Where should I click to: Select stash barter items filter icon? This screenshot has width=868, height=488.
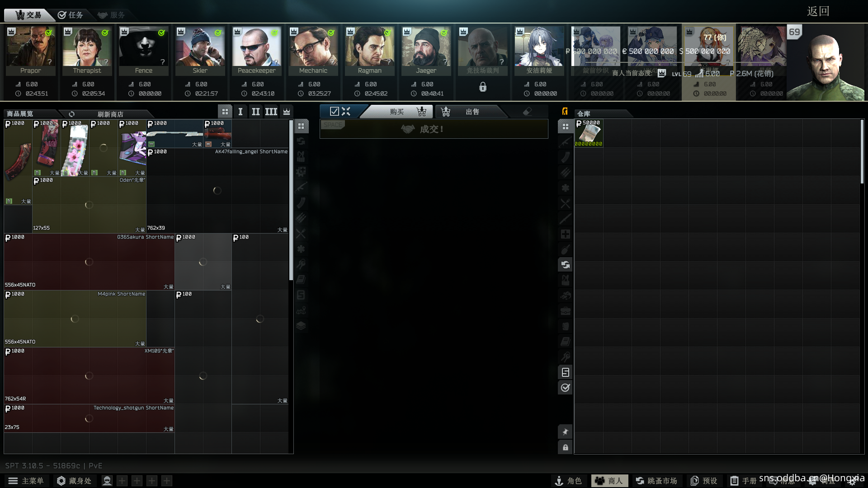pyautogui.click(x=565, y=265)
